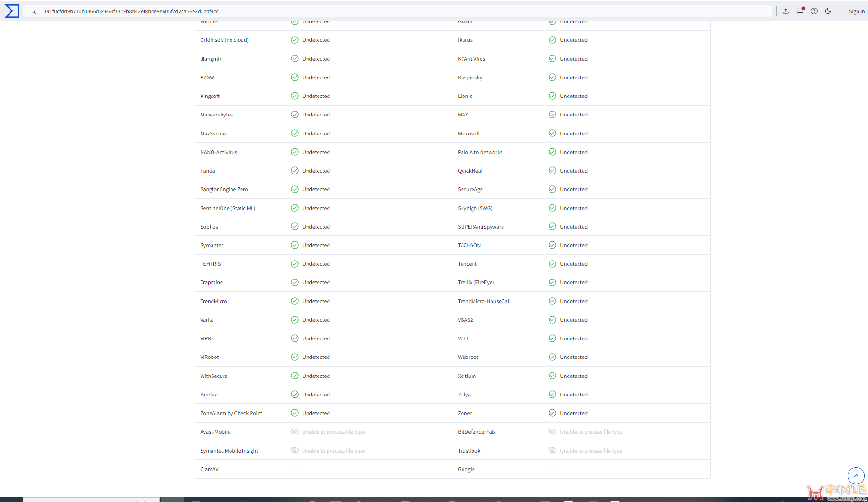Click the Kingsoft undetected check icon

[295, 96]
